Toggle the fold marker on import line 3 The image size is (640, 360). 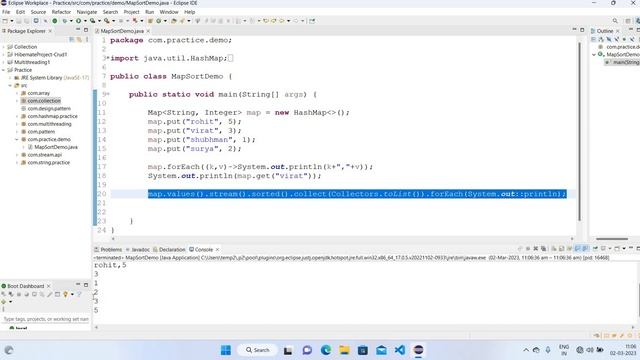click(x=108, y=58)
